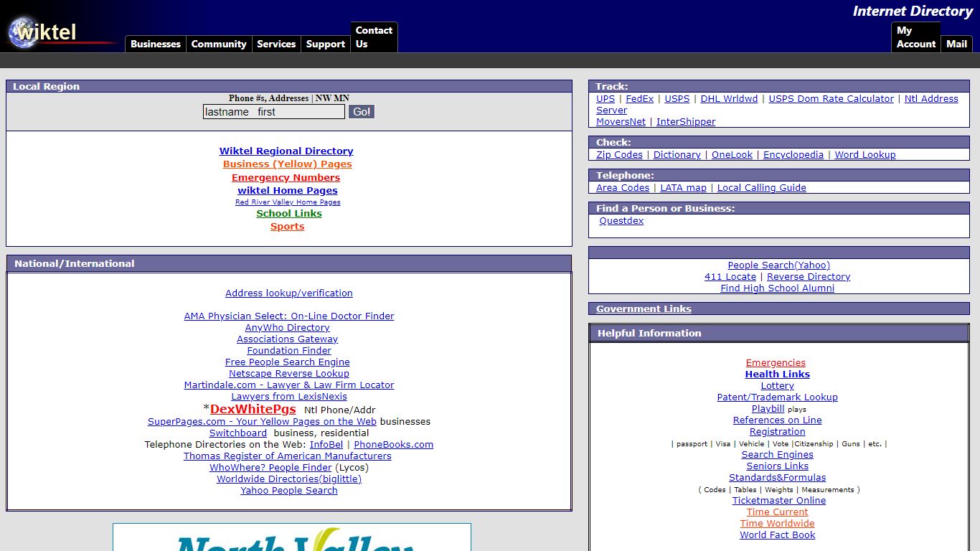980x551 pixels.
Task: Open Lawyers from LexisNexis link
Action: [x=289, y=397]
